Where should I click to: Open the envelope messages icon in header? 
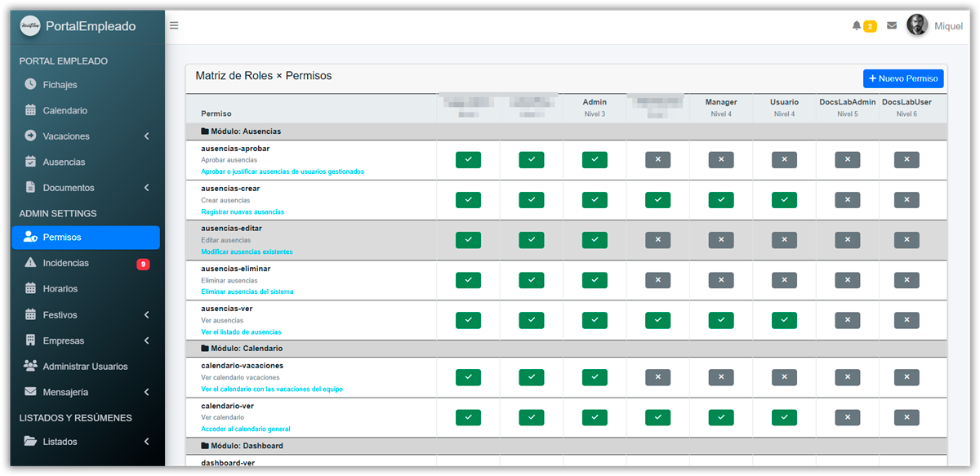coord(892,26)
